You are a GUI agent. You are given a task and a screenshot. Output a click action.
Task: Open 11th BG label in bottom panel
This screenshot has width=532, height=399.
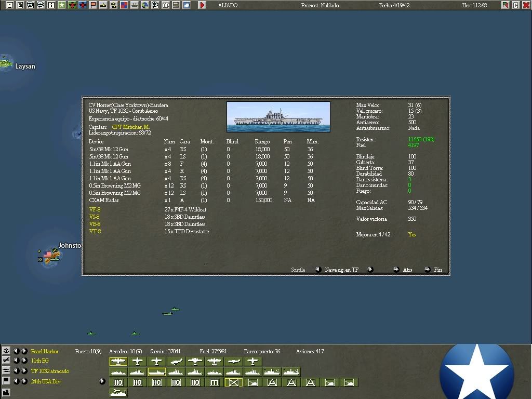pos(39,361)
